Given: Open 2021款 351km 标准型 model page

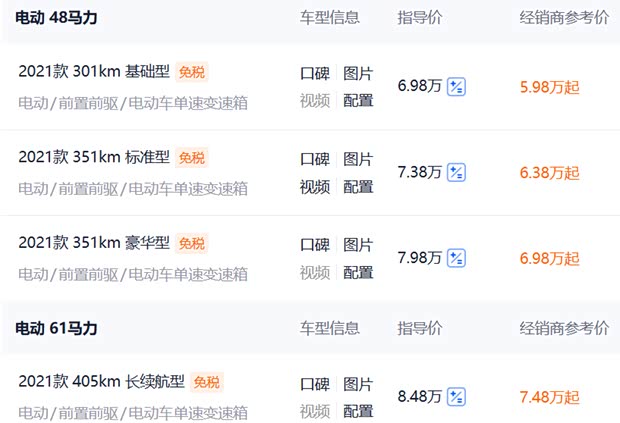Looking at the screenshot, I should click(x=95, y=158).
